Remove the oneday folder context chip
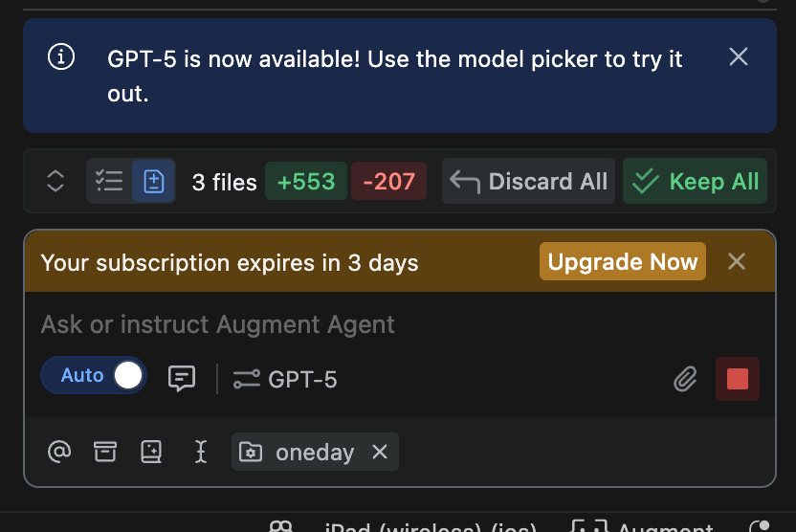The image size is (796, 532). coord(380,452)
